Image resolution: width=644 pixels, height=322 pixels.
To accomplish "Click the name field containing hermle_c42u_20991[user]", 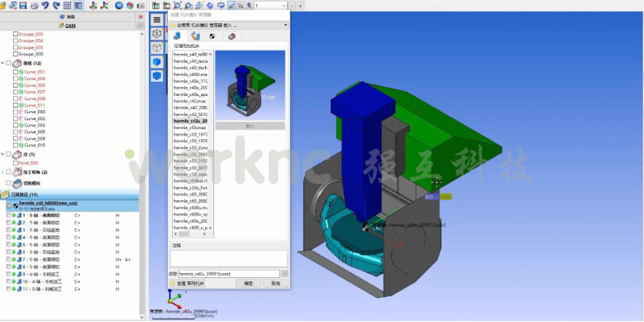I will tap(229, 274).
